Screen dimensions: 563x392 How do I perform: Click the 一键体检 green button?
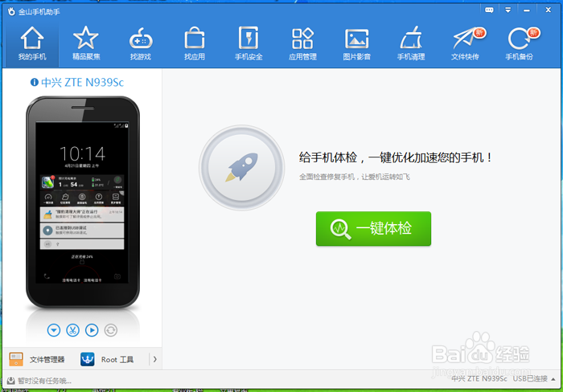373,228
